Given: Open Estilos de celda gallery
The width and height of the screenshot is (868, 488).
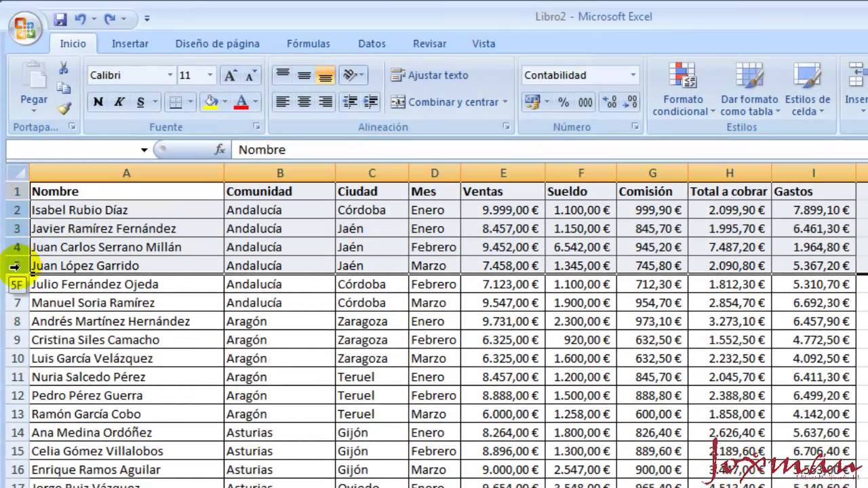Looking at the screenshot, I should (808, 88).
